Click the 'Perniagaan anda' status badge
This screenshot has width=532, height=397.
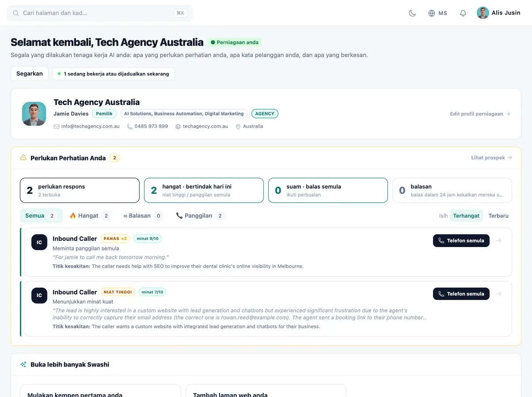click(235, 43)
